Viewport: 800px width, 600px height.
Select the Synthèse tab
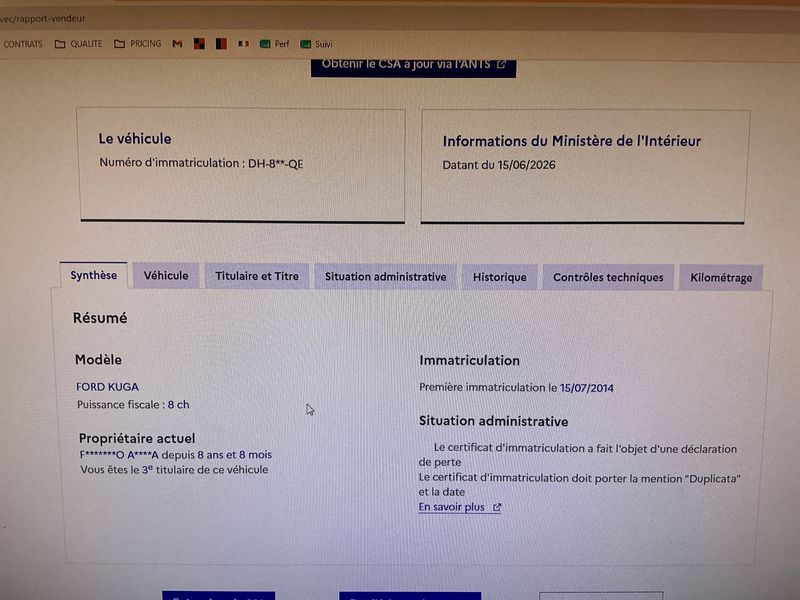pyautogui.click(x=93, y=276)
